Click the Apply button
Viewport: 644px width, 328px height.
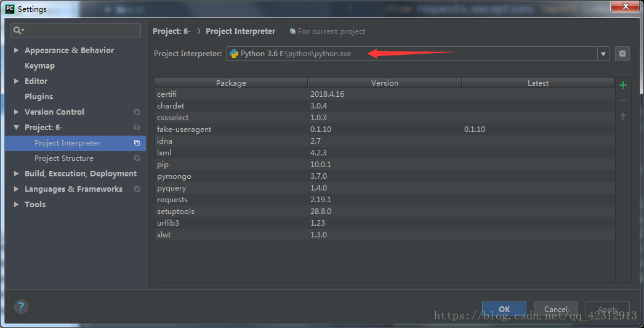pyautogui.click(x=608, y=309)
